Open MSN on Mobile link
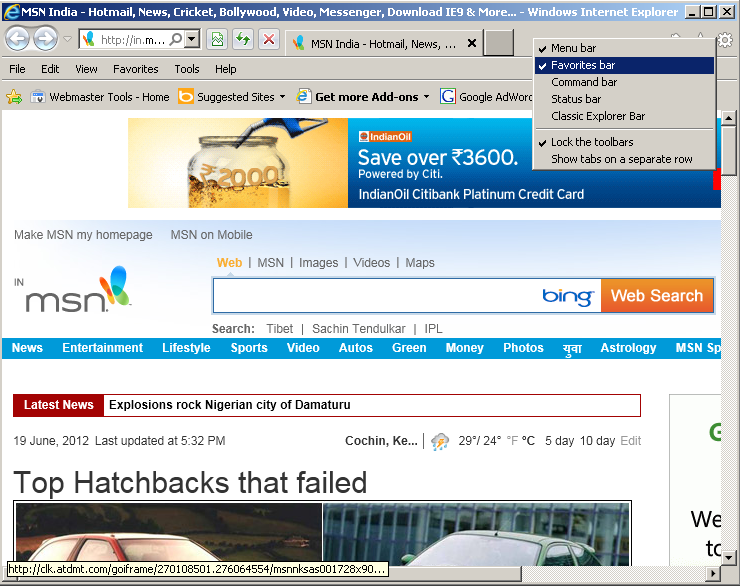The width and height of the screenshot is (740, 586). 211,234
